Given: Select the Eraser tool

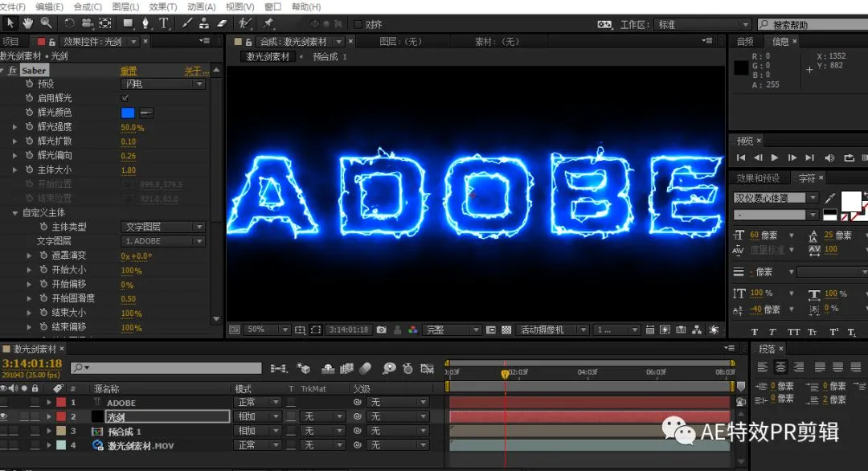Looking at the screenshot, I should 222,23.
